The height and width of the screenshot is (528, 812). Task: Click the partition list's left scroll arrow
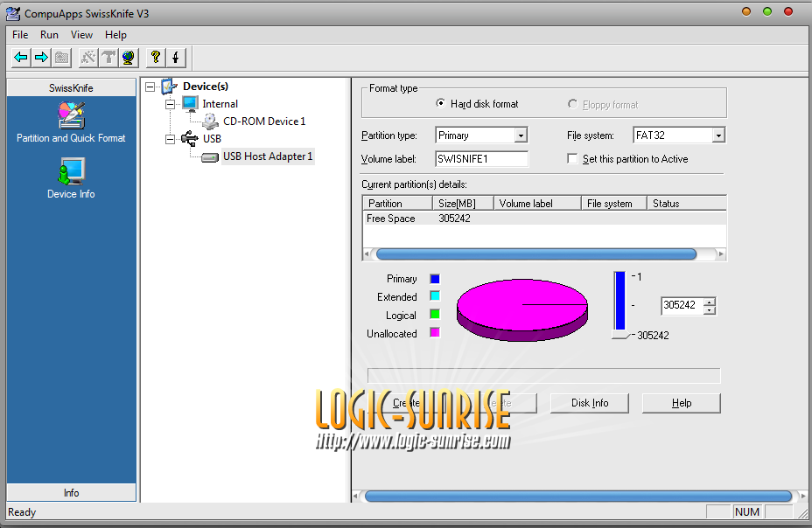click(367, 254)
